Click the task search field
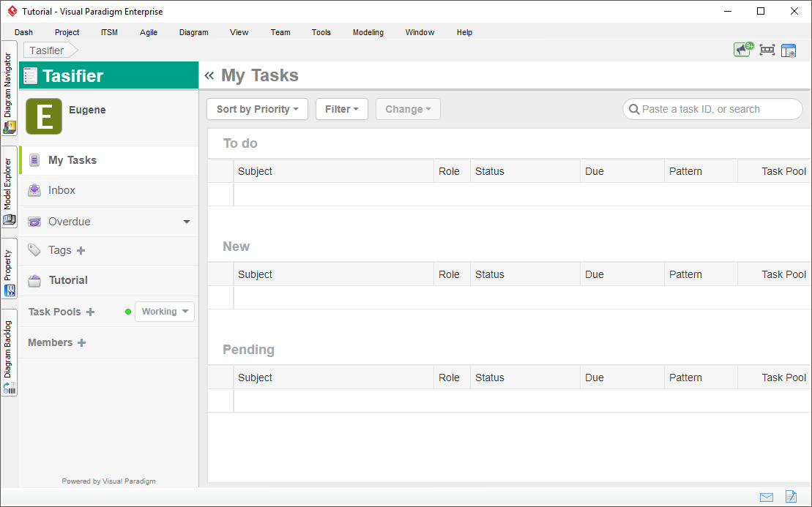Viewport: 812px width, 507px height. 712,109
